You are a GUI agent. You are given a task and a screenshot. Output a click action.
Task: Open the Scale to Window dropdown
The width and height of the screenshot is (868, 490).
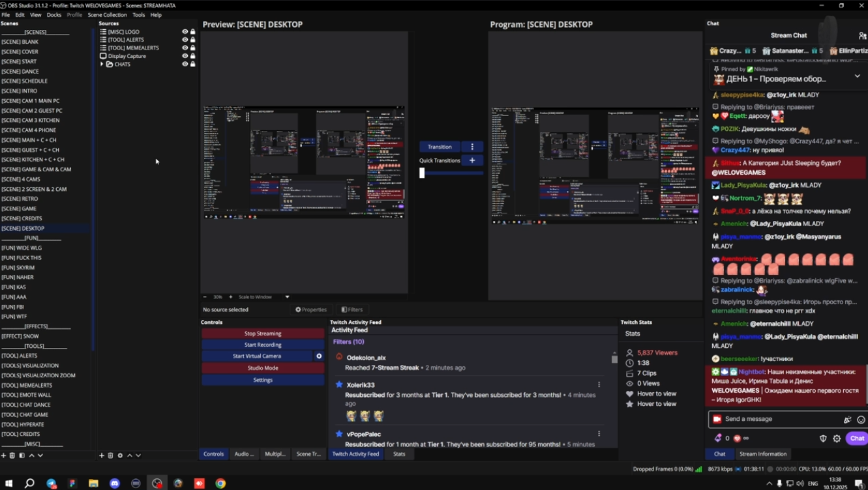pyautogui.click(x=287, y=297)
